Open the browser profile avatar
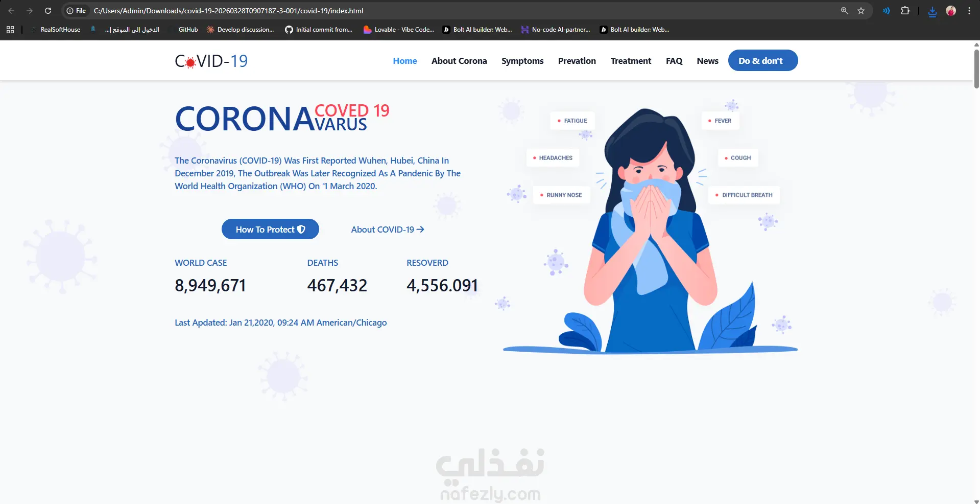980x504 pixels. (x=951, y=11)
